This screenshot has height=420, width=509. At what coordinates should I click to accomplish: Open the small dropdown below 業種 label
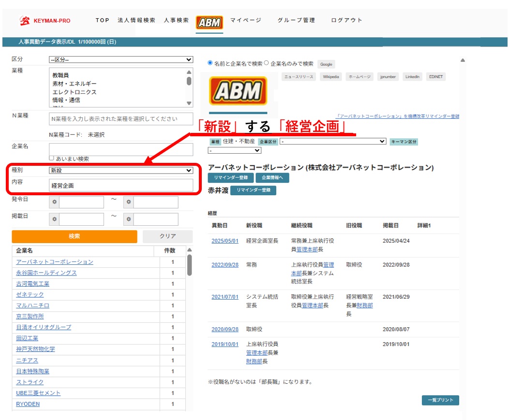click(234, 150)
